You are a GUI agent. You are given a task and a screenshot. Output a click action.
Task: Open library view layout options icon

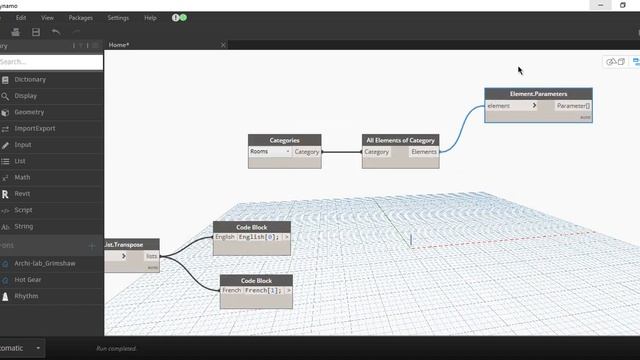pyautogui.click(x=96, y=45)
